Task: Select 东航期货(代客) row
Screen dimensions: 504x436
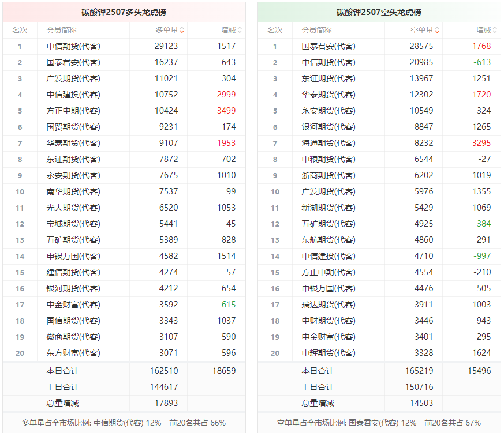Action: tap(379, 240)
